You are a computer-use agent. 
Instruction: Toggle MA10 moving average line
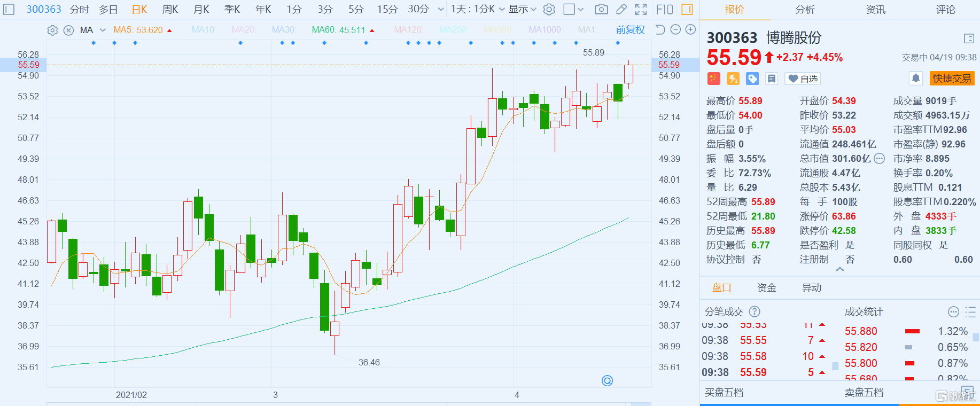pyautogui.click(x=204, y=30)
